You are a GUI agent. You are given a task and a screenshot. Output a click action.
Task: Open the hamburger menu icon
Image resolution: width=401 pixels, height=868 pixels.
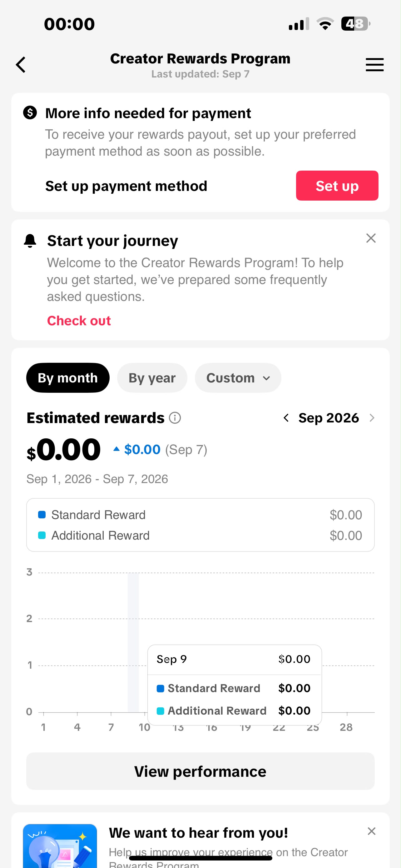click(x=374, y=65)
